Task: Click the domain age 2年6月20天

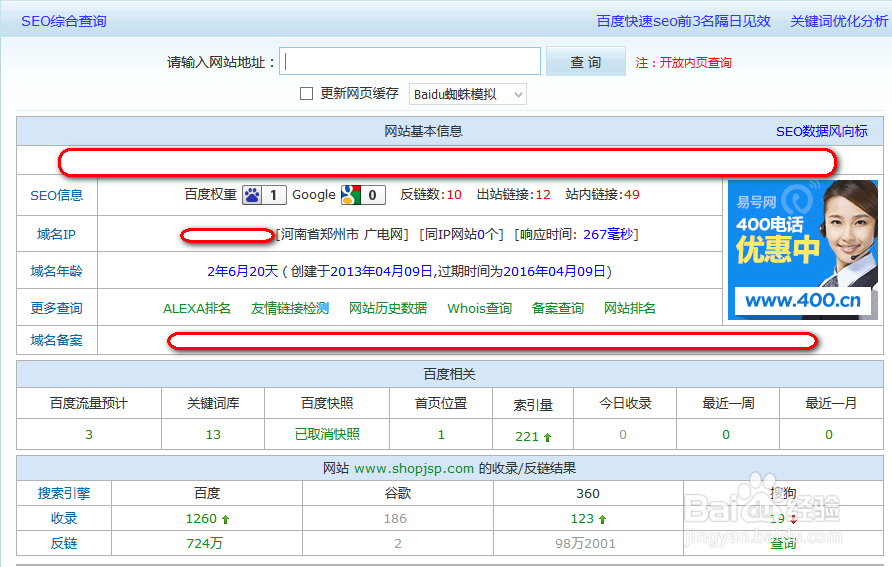Action: [242, 271]
